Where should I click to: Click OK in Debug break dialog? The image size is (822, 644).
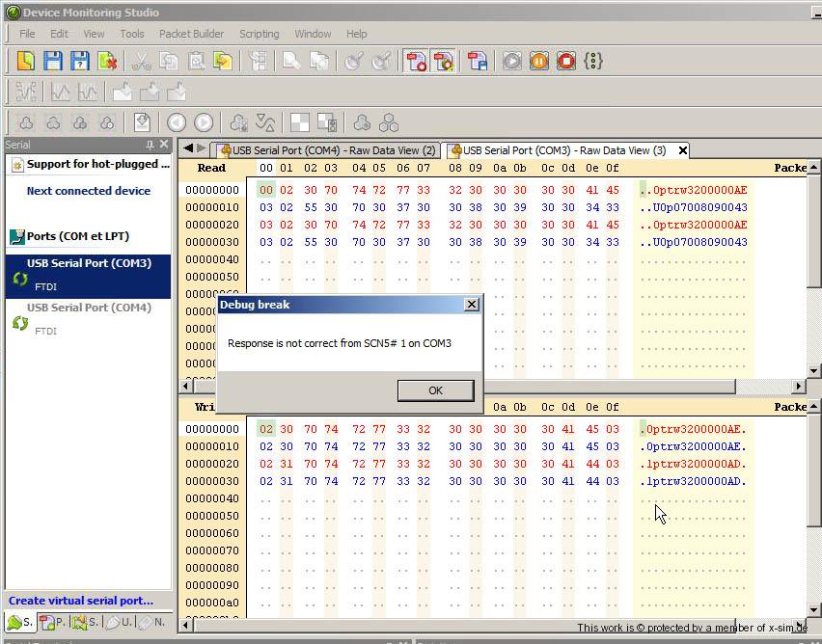[435, 390]
